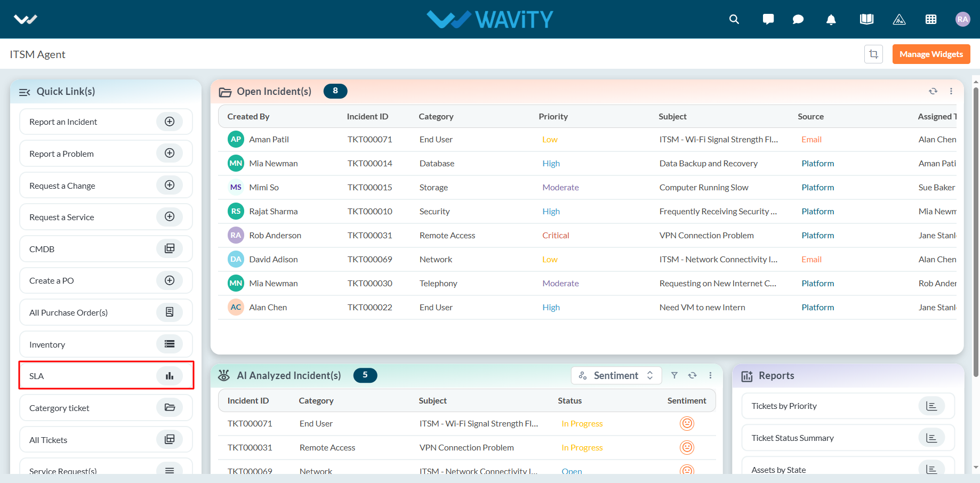Click the All Tickets table icon
This screenshot has height=483, width=980.
coord(170,439)
